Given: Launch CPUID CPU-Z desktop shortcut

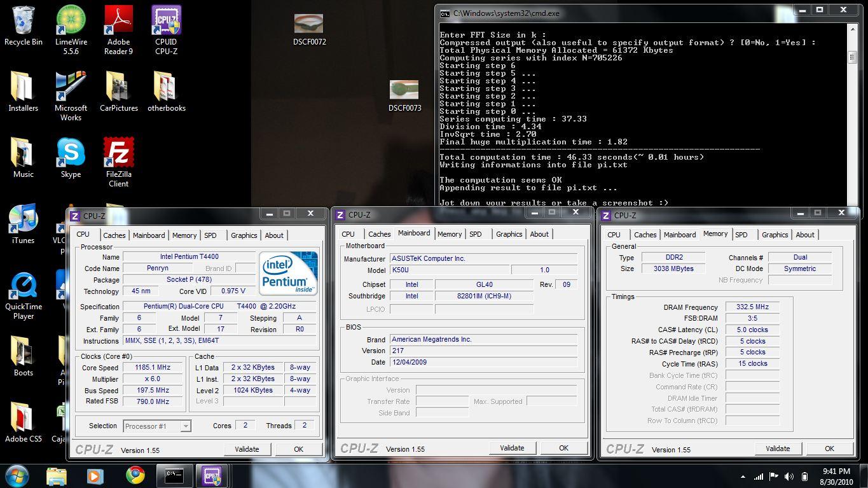Looking at the screenshot, I should pyautogui.click(x=166, y=29).
